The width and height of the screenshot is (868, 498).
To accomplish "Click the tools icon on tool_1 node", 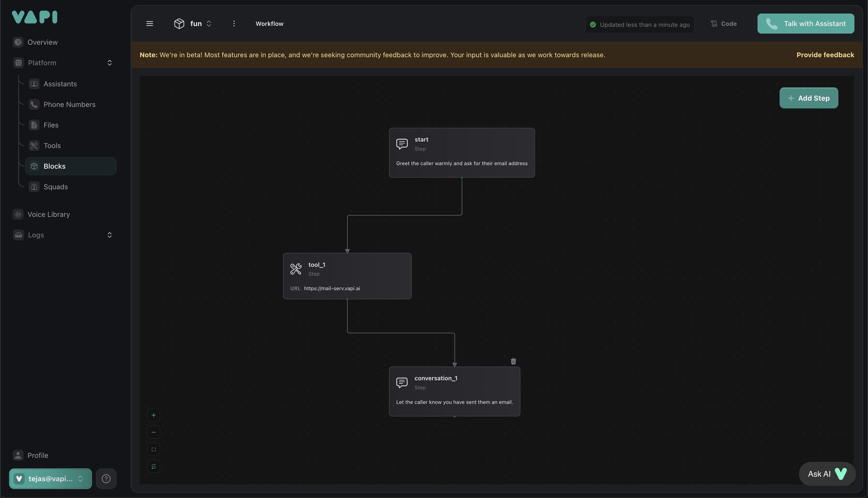I will pos(296,269).
